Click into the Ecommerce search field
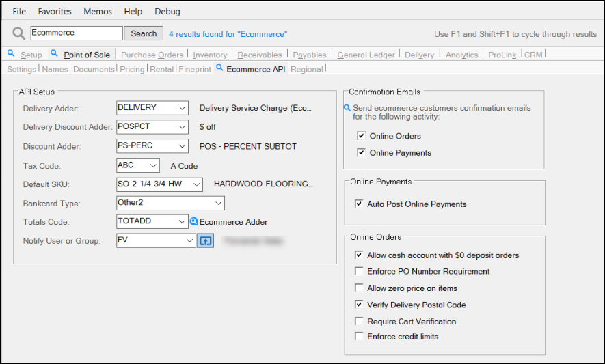 76,33
